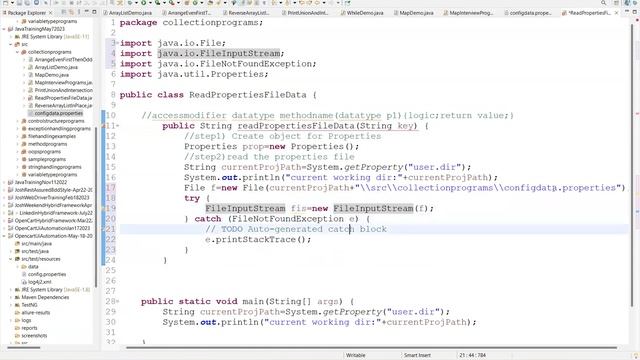This screenshot has width=640, height=360.
Task: Click cursor position 21 : 44 : 784
Action: pyautogui.click(x=473, y=356)
